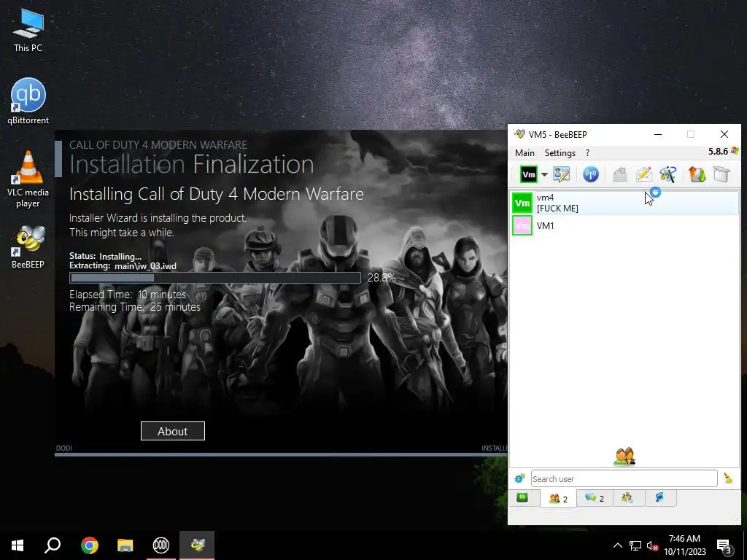
Task: Open taskbar search magnifier
Action: pyautogui.click(x=53, y=545)
